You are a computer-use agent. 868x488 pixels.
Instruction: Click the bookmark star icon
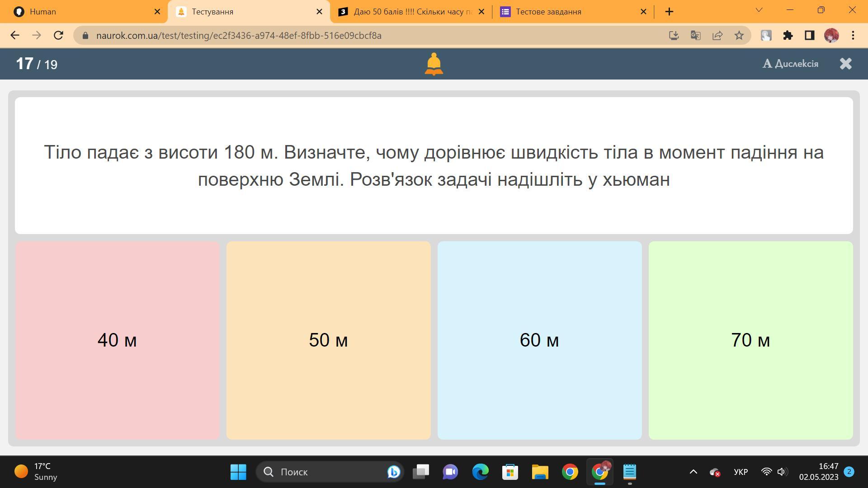[739, 35]
